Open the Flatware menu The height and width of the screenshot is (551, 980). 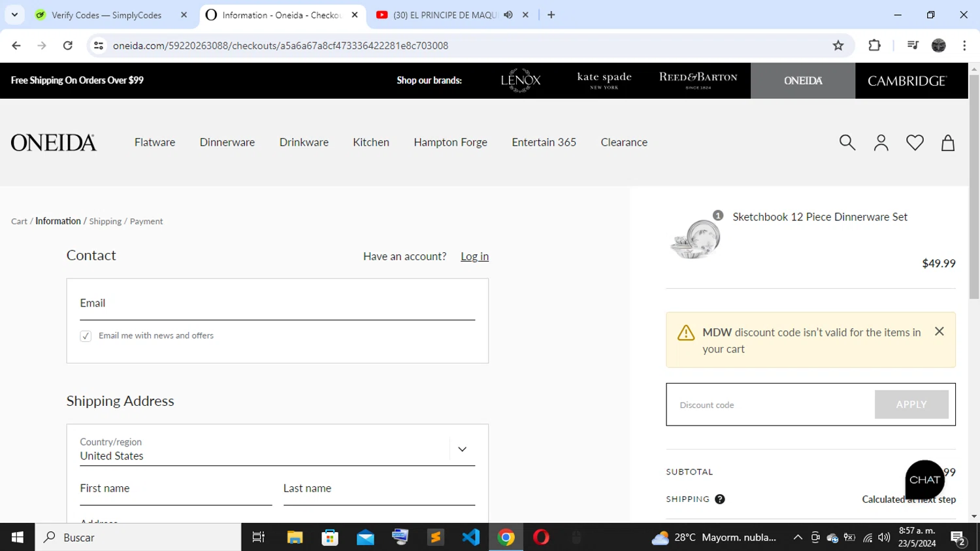click(155, 142)
